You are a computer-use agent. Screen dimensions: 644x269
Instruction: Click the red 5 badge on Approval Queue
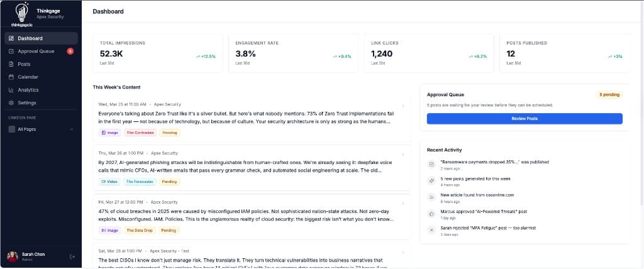(70, 52)
